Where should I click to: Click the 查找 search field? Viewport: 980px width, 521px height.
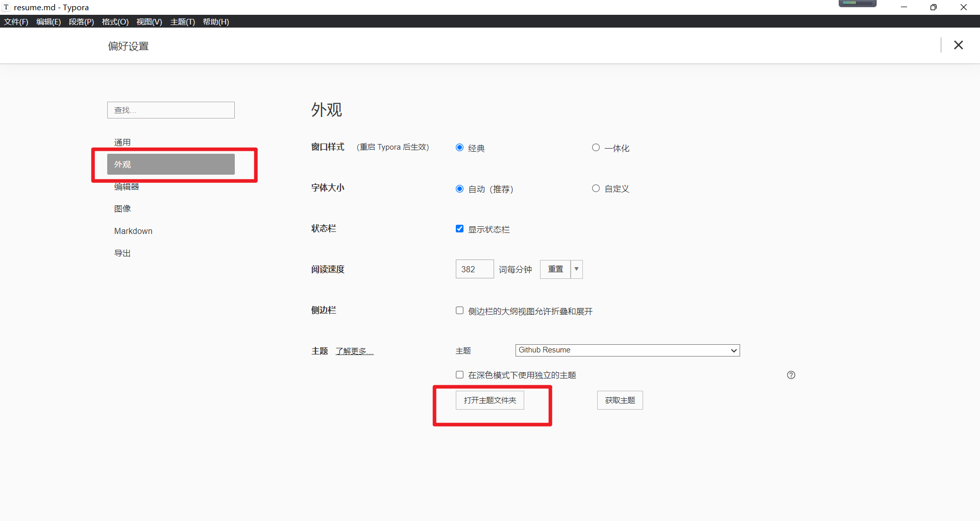(x=171, y=110)
